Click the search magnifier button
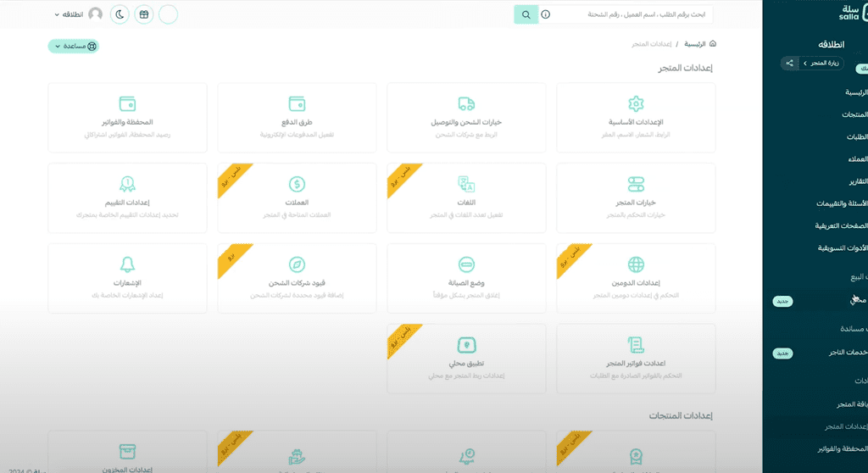The width and height of the screenshot is (868, 473). [x=526, y=15]
